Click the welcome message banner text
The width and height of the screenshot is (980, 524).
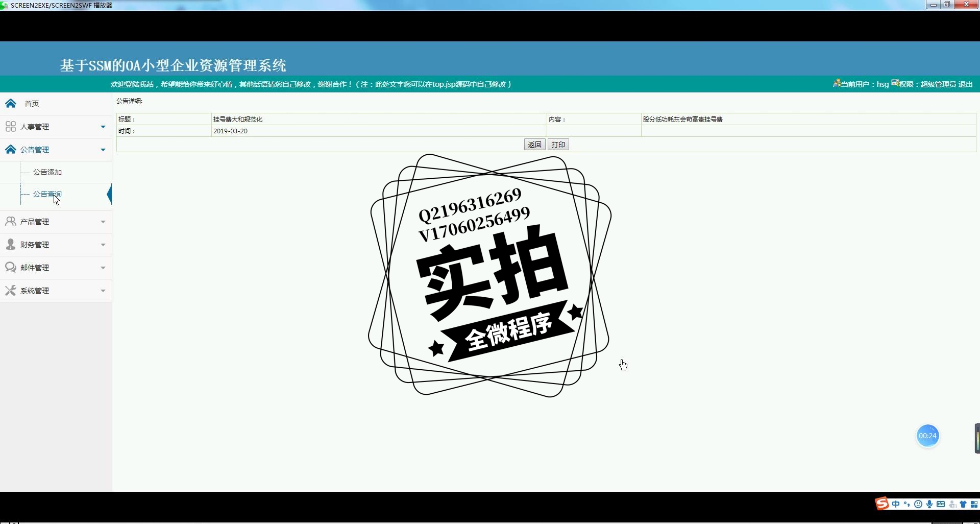(311, 84)
